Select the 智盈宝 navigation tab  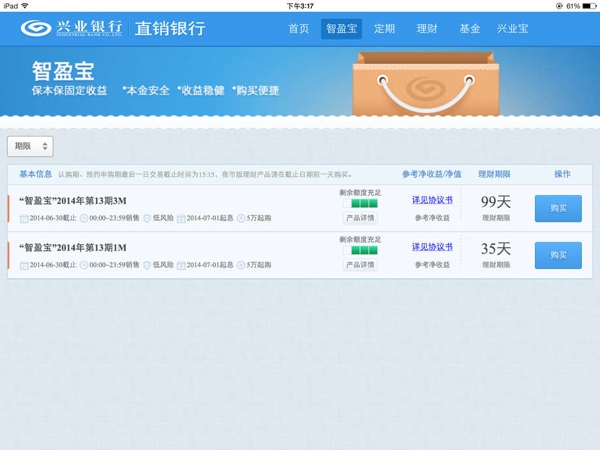click(x=341, y=29)
